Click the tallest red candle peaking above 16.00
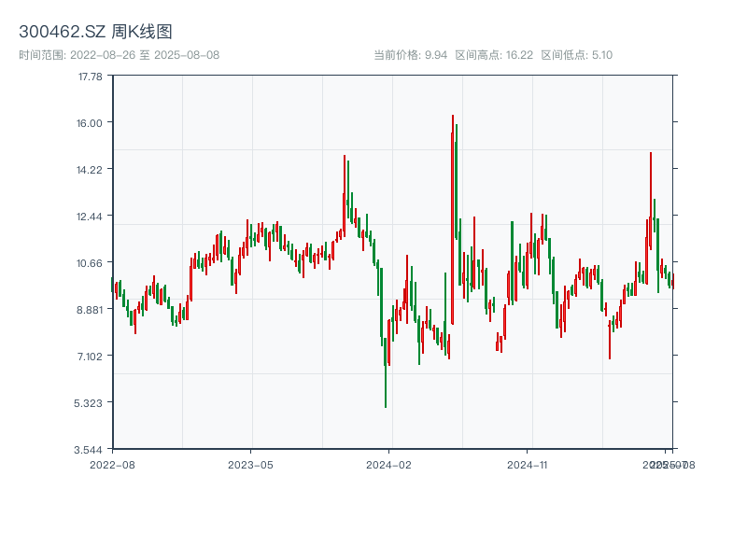This screenshot has height=560, width=747. 453,219
